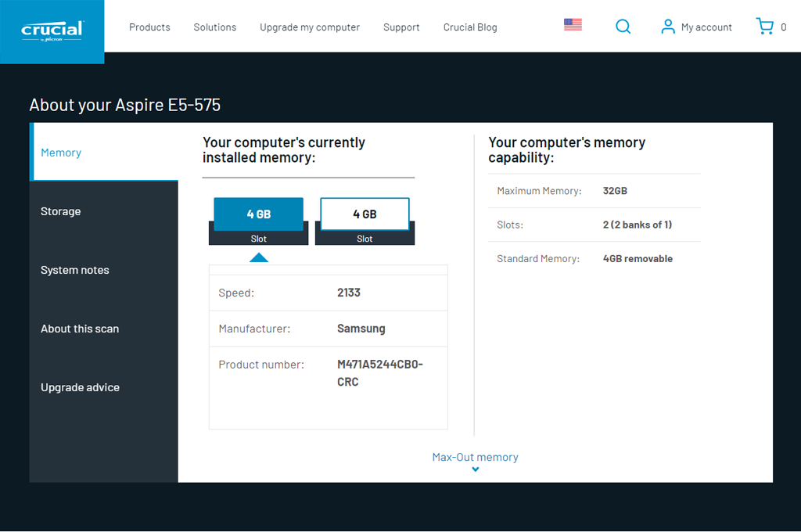This screenshot has height=532, width=801.
Task: Click the account person icon
Action: point(668,27)
